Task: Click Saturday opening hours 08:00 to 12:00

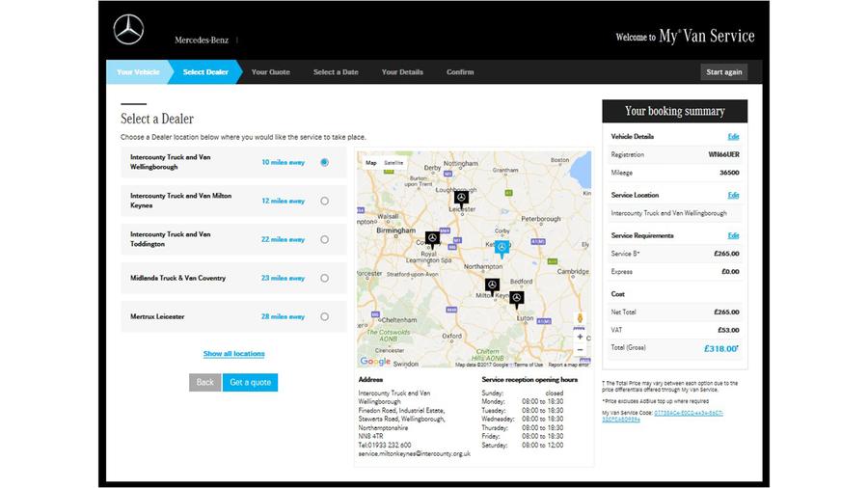Action: click(542, 446)
